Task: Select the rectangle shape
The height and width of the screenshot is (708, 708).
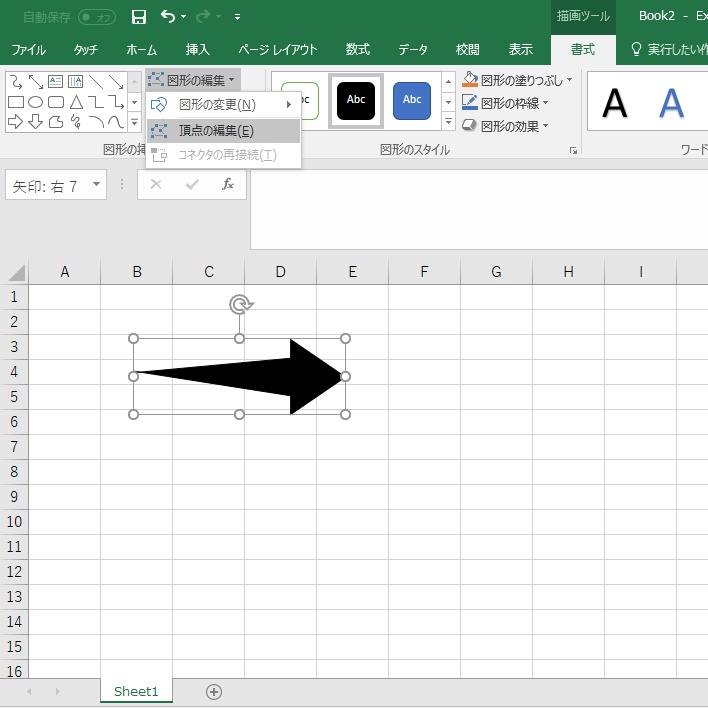Action: coord(16,102)
